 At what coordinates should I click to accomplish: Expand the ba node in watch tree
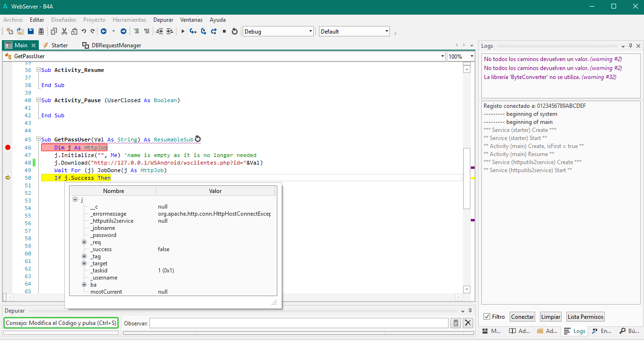coord(84,285)
